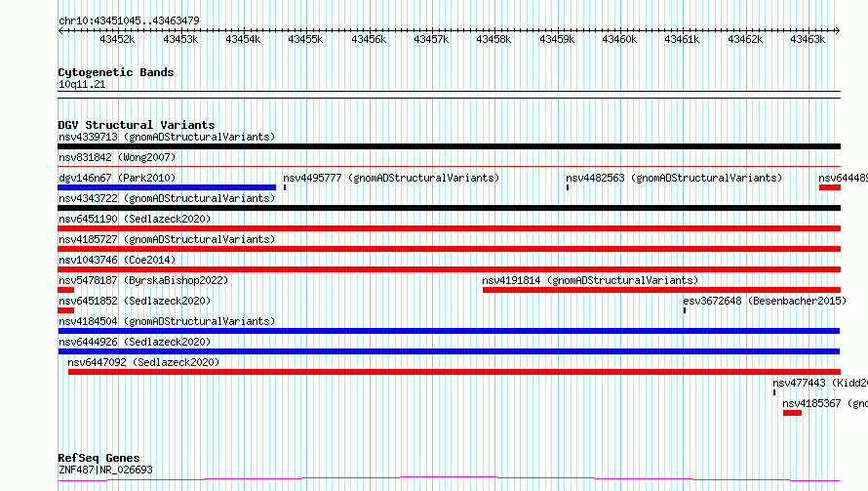The image size is (868, 491).
Task: Open the nsv831842 (Wong2007) label
Action: pos(117,157)
